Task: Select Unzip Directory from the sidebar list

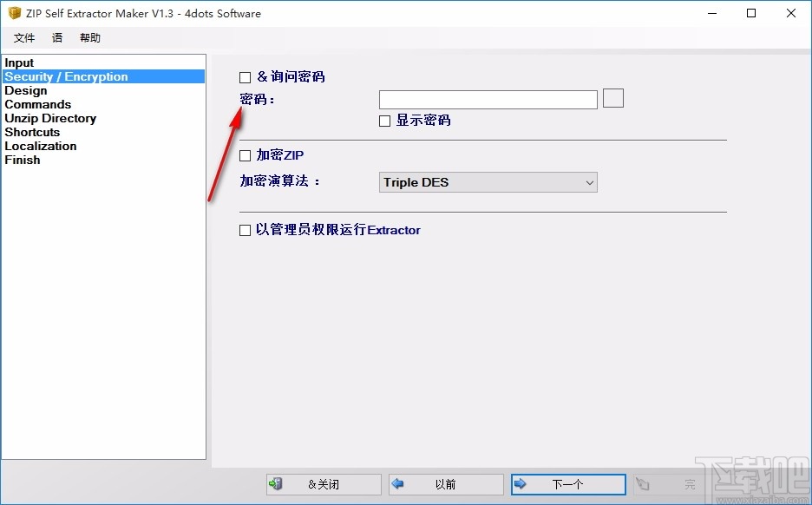Action: tap(50, 118)
